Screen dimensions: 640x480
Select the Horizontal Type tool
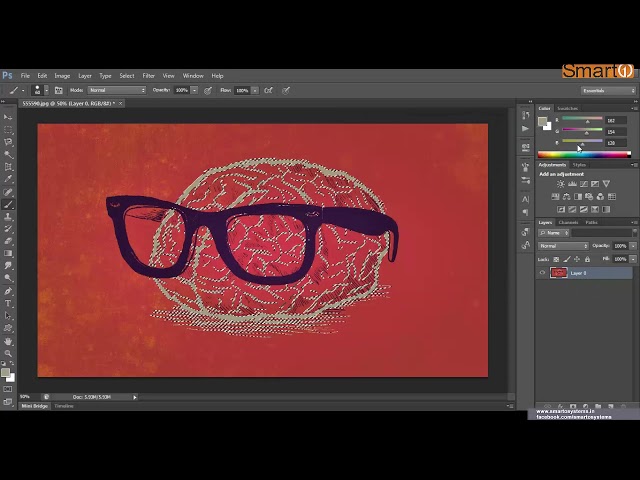(x=8, y=303)
